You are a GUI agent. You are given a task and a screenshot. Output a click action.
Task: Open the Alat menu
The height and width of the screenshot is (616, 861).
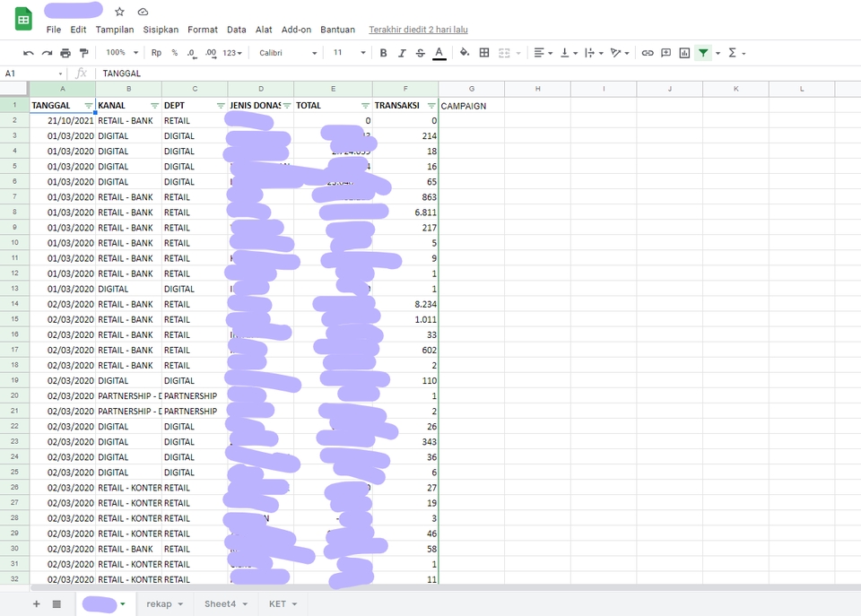click(264, 30)
